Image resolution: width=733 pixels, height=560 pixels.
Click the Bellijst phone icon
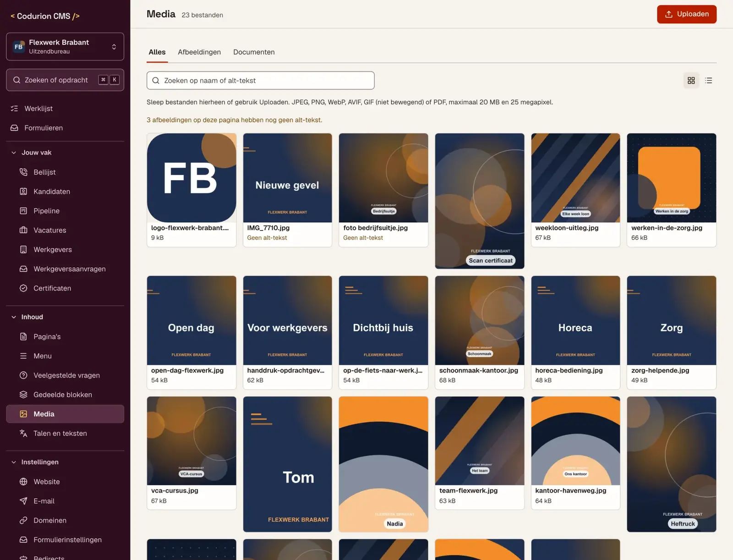(23, 172)
